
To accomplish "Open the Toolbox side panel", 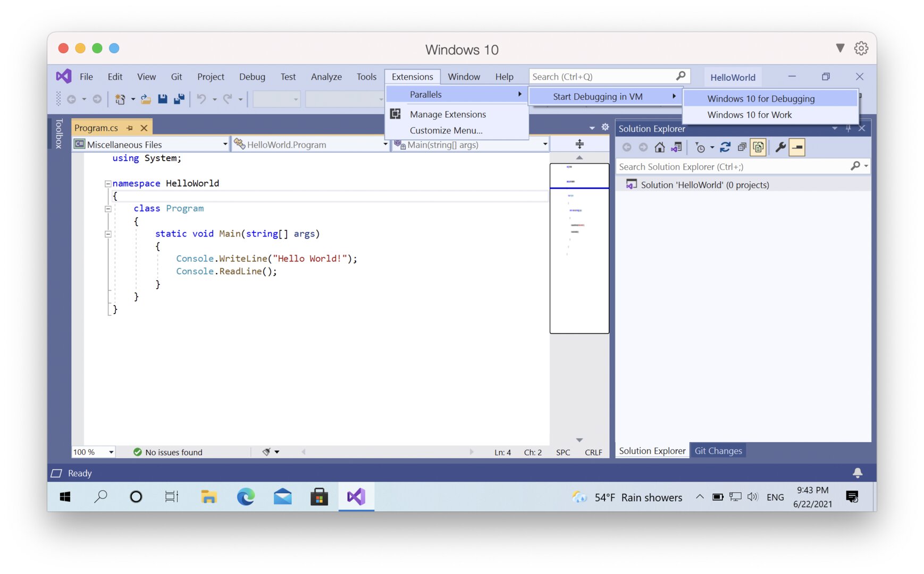I will (58, 133).
